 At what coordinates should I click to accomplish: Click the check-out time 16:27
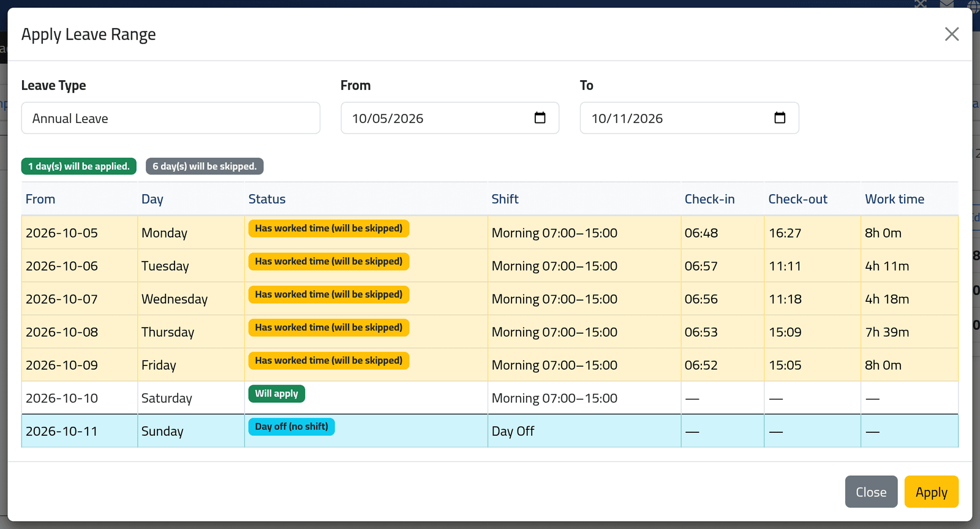tap(785, 233)
